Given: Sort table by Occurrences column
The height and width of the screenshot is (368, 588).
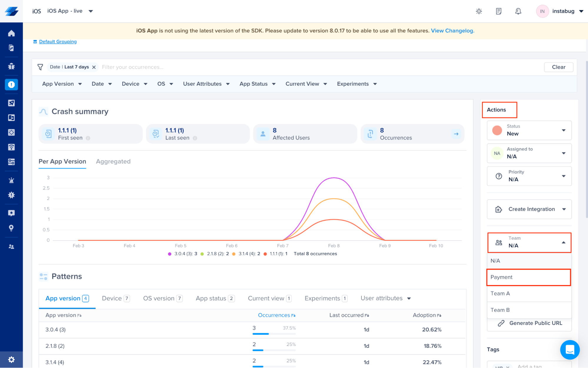Looking at the screenshot, I should click(x=276, y=315).
